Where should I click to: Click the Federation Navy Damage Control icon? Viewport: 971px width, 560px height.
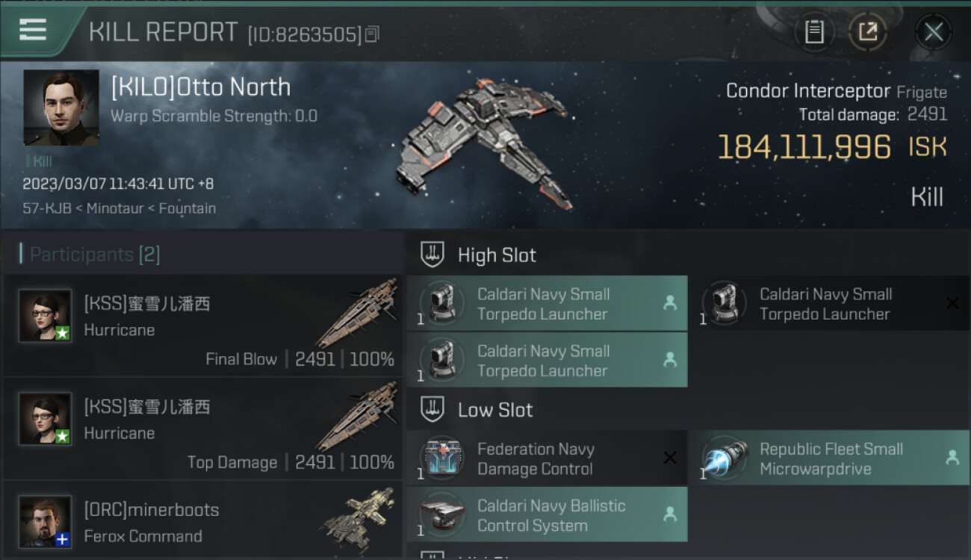point(442,458)
